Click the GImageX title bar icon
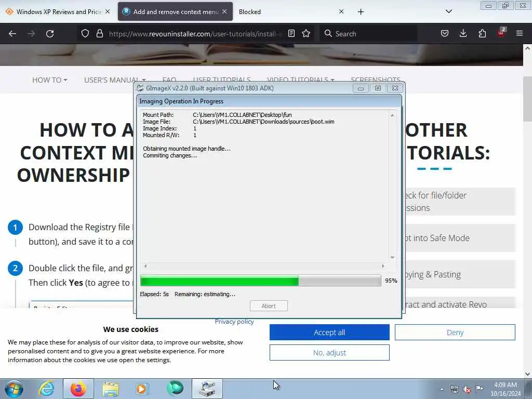The height and width of the screenshot is (399, 532). coord(140,88)
